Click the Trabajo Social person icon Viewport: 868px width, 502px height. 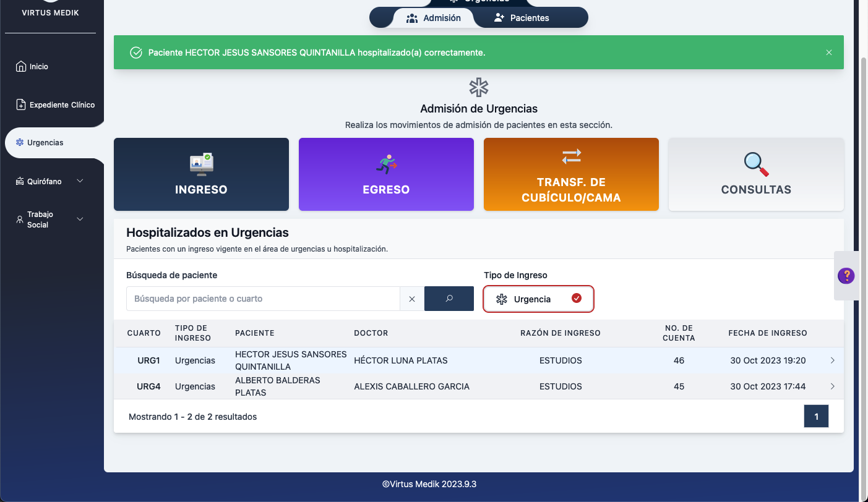point(20,219)
